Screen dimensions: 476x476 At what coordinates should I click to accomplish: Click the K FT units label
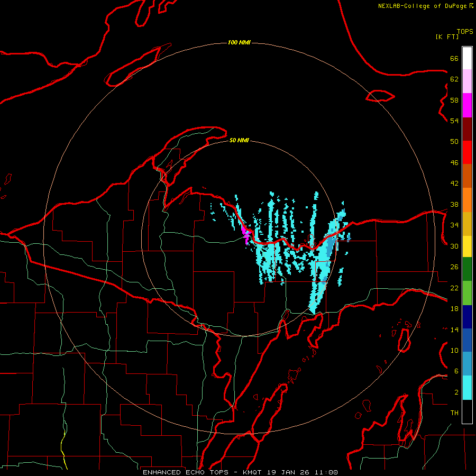tap(447, 37)
